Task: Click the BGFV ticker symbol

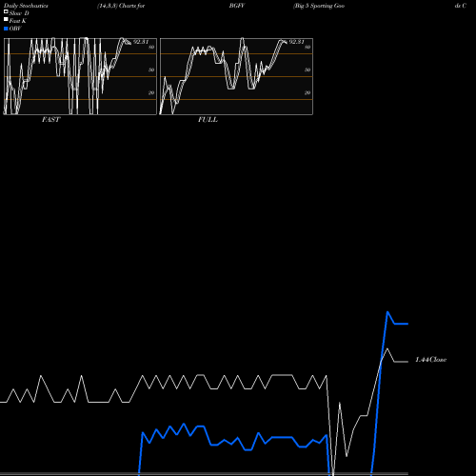Action: coord(237,6)
